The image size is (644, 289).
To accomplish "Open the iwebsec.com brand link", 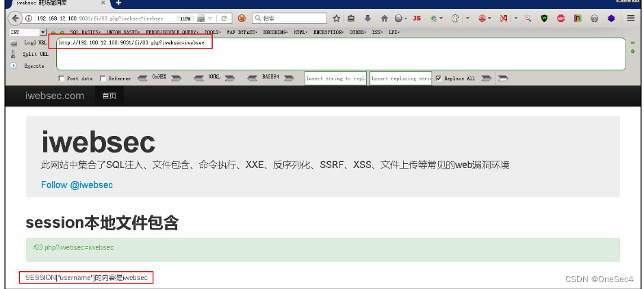I will (55, 96).
